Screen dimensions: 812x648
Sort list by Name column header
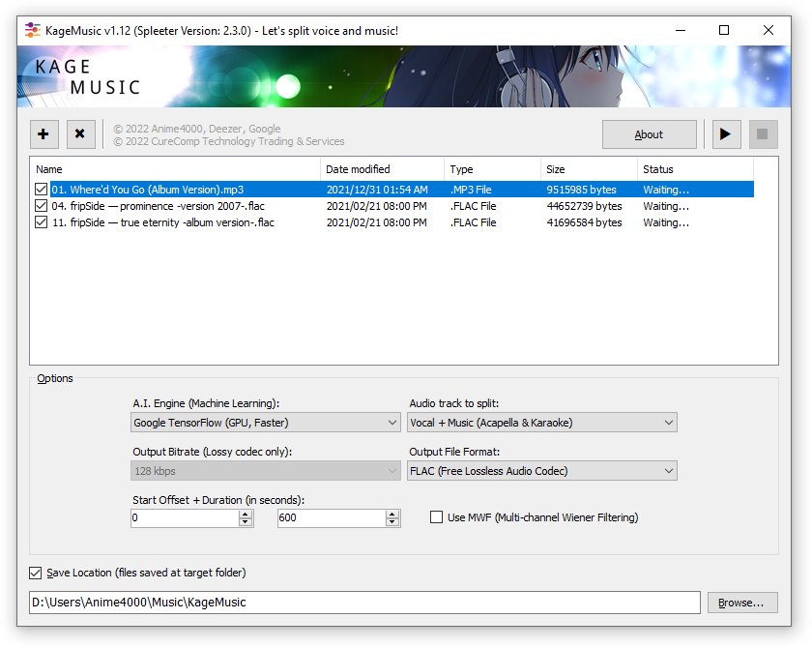click(x=175, y=169)
